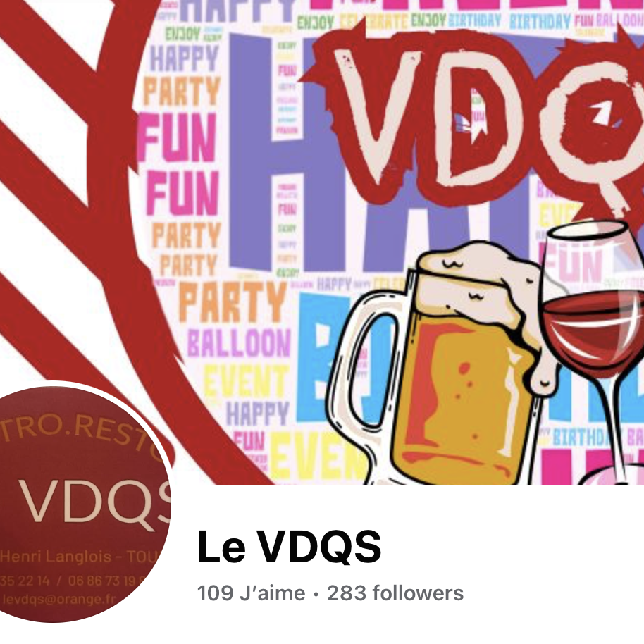This screenshot has width=644, height=644.
Task: Open the "283 followers" list
Action: pos(395,593)
